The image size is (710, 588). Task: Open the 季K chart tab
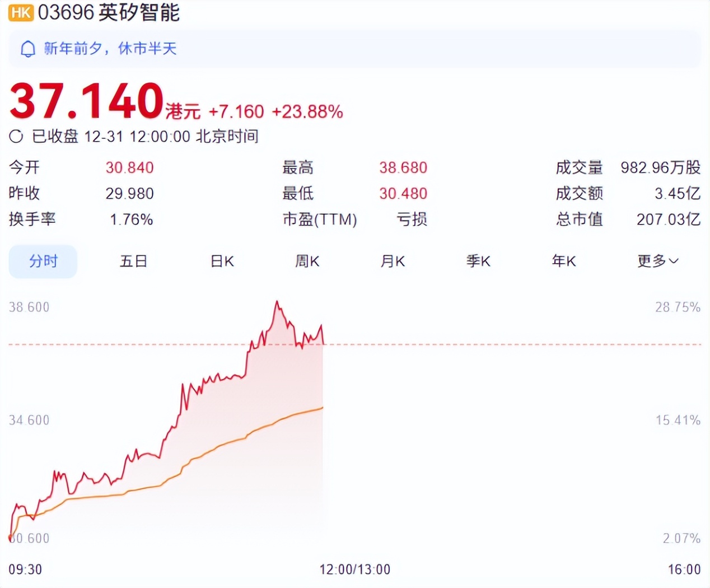pos(478,261)
